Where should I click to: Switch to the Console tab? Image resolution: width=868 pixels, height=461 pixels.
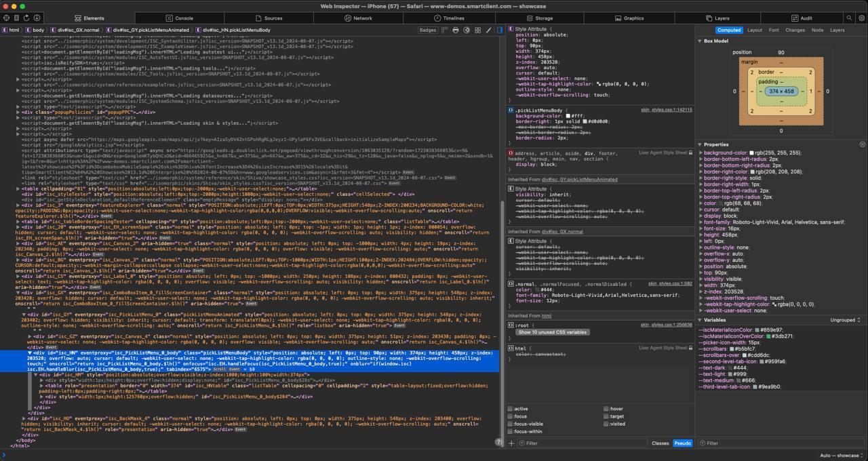[180, 18]
